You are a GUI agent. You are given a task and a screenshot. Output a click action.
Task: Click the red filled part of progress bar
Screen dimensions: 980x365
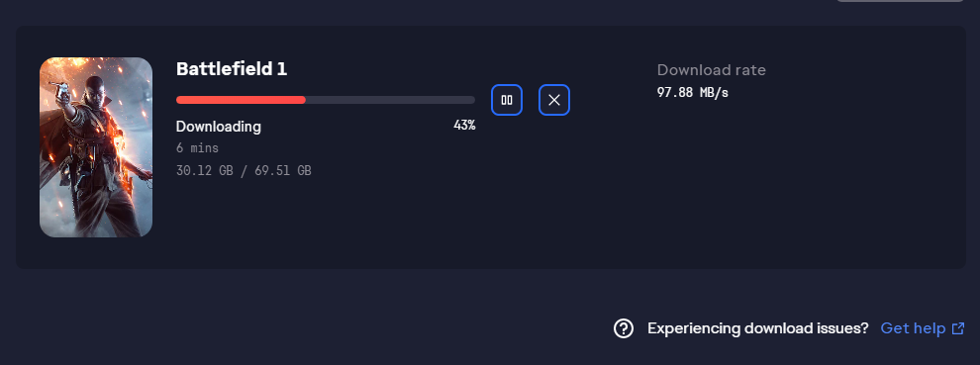[x=241, y=100]
